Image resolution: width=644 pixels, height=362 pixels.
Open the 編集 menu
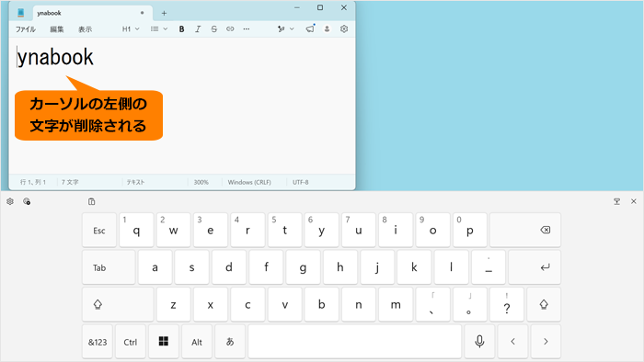[57, 29]
